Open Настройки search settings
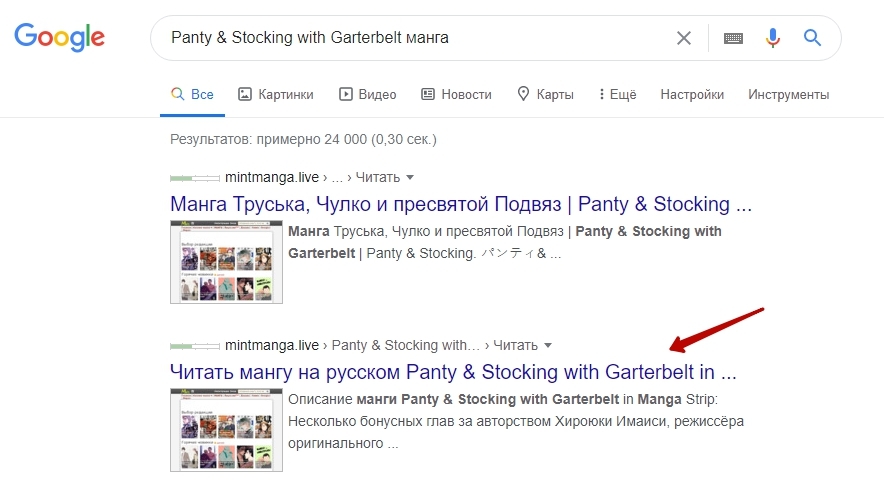Viewport: 884px width, 489px height. tap(692, 94)
